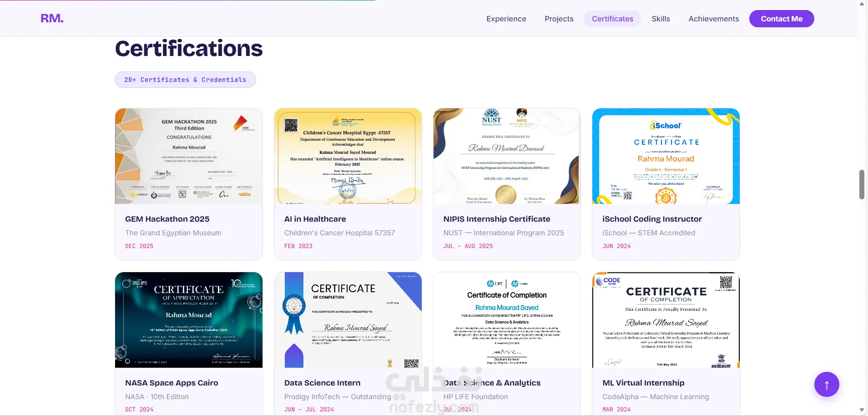
Task: Go to the Projects nav item
Action: (x=559, y=19)
